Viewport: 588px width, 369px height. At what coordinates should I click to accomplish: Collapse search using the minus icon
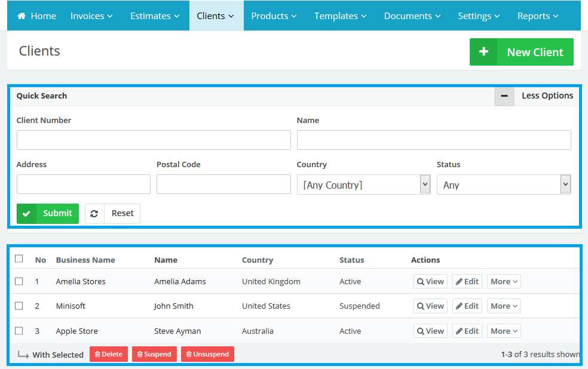[504, 96]
